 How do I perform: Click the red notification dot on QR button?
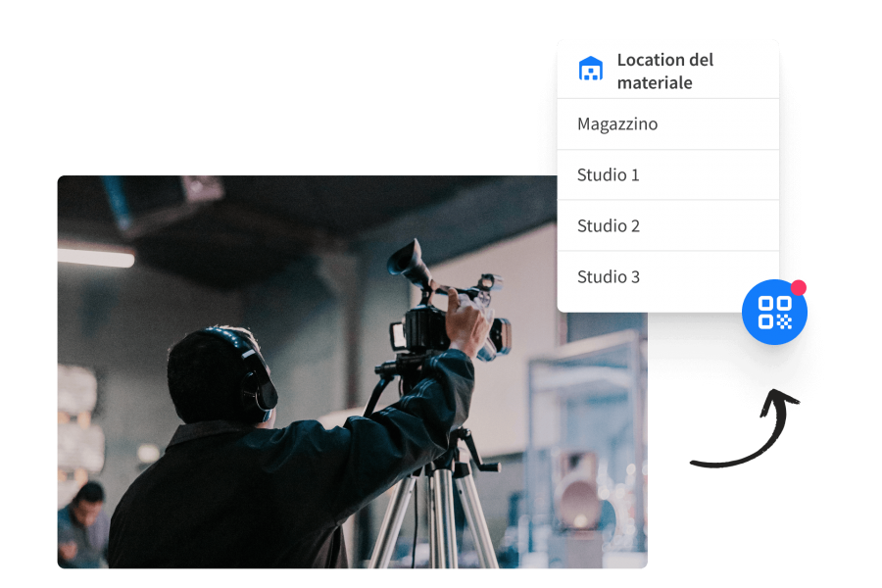point(799,287)
